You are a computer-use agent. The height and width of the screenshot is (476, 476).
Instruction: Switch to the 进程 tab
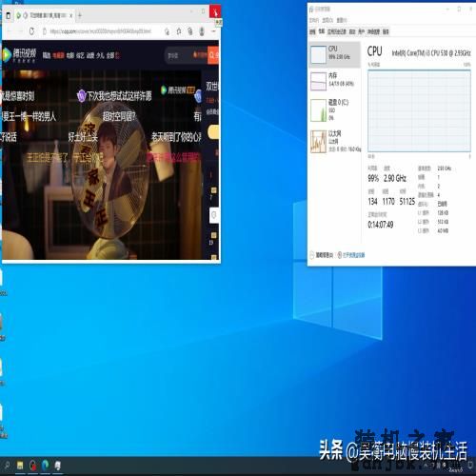click(x=312, y=31)
